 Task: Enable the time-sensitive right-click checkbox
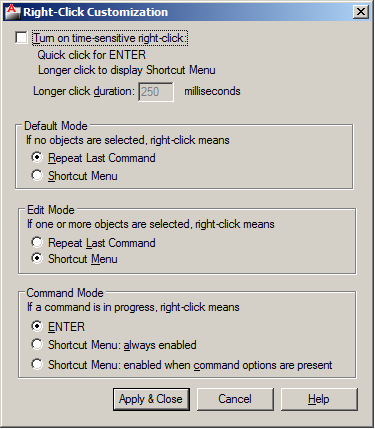point(21,38)
